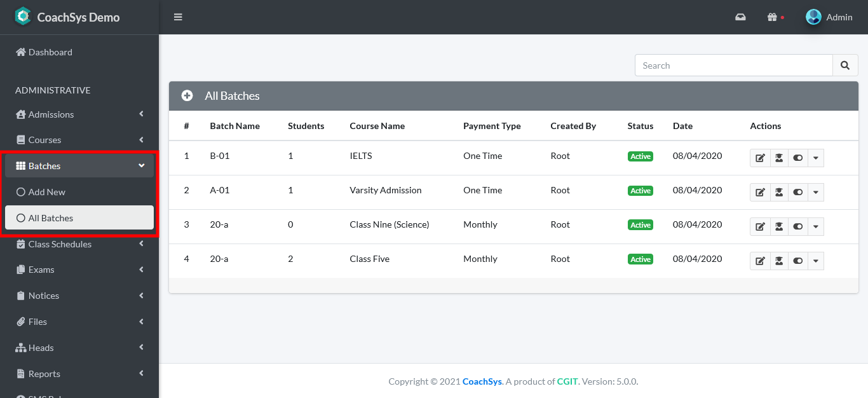
Task: Click edit icon for batch B-01
Action: tap(760, 158)
